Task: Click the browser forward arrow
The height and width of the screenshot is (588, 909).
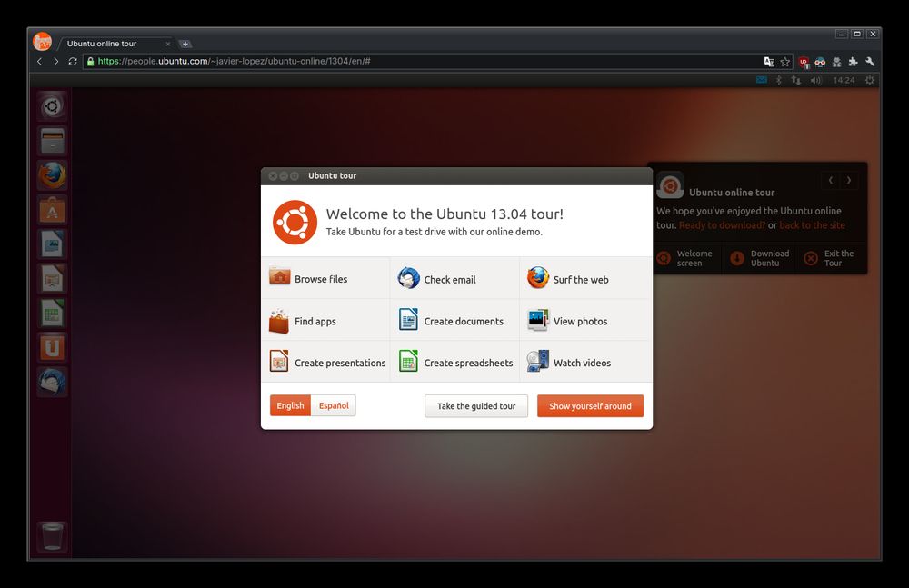Action: 55,62
